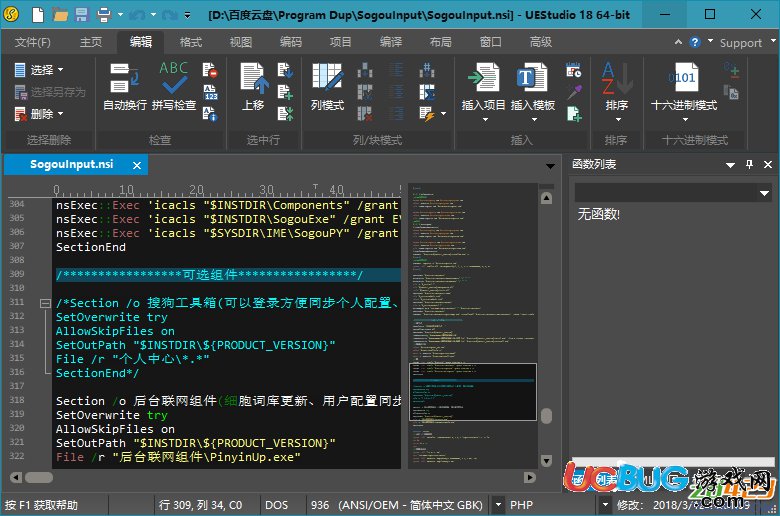The image size is (780, 516).
Task: Switch to the 项目 ribbon tab
Action: click(341, 42)
